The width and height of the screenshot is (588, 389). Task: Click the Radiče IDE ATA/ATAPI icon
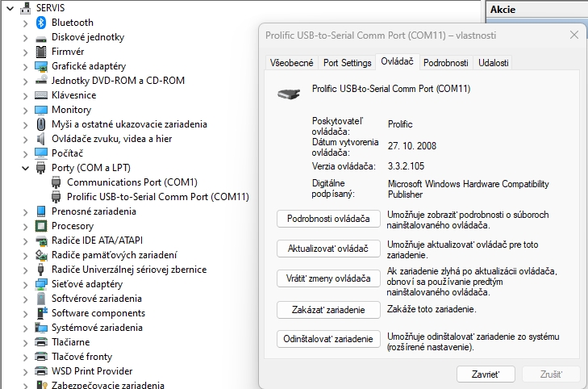point(41,241)
